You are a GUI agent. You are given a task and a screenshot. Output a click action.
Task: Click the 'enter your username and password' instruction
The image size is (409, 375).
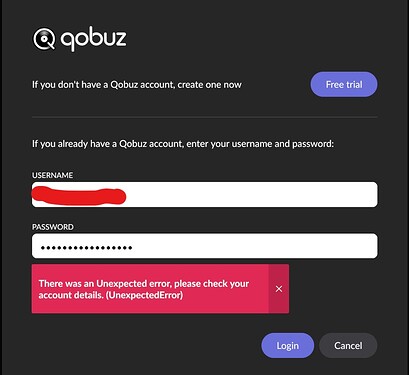260,144
